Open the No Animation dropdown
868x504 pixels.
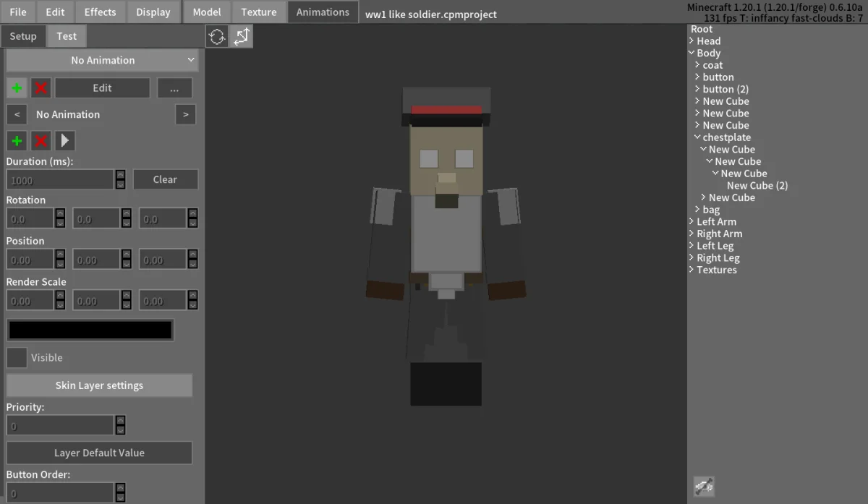(x=102, y=60)
